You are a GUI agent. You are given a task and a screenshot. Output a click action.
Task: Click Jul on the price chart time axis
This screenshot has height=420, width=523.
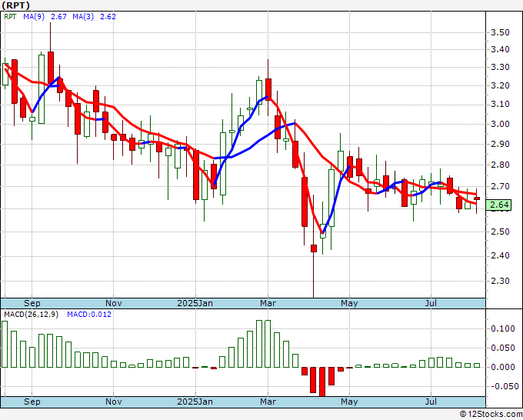[x=431, y=303]
